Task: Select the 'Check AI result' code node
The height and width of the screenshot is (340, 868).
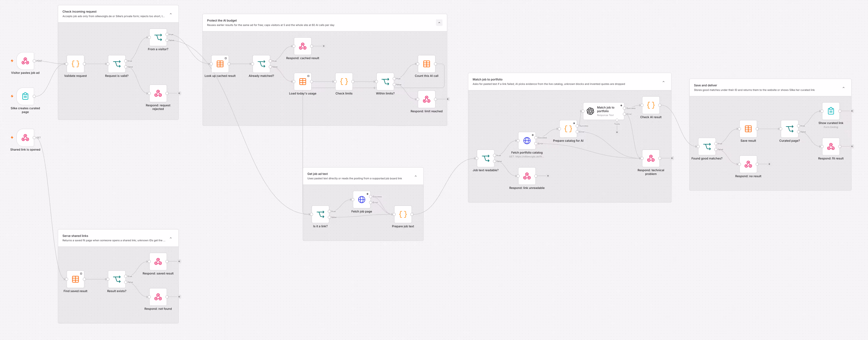Action: coord(651,105)
